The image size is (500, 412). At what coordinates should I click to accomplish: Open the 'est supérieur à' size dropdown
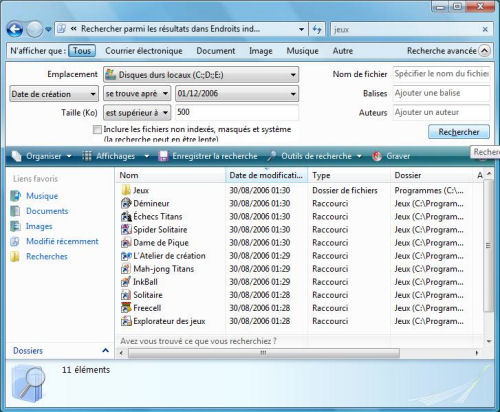[137, 113]
